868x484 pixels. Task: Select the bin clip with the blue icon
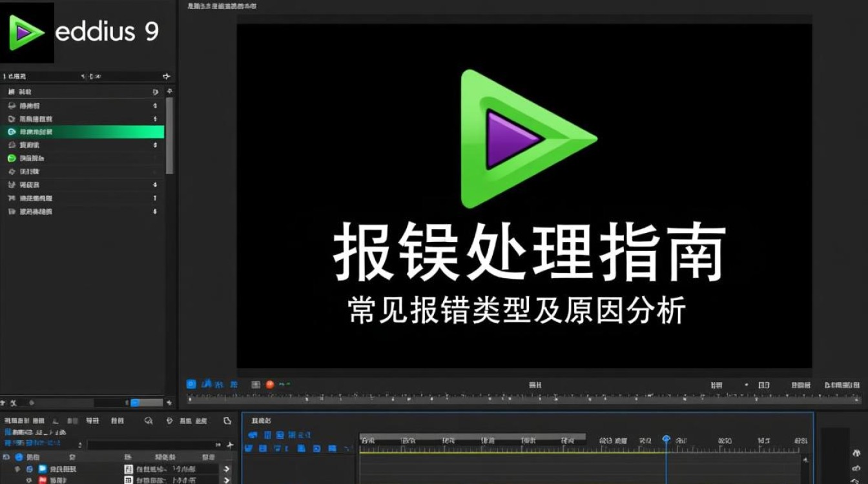pos(116,469)
